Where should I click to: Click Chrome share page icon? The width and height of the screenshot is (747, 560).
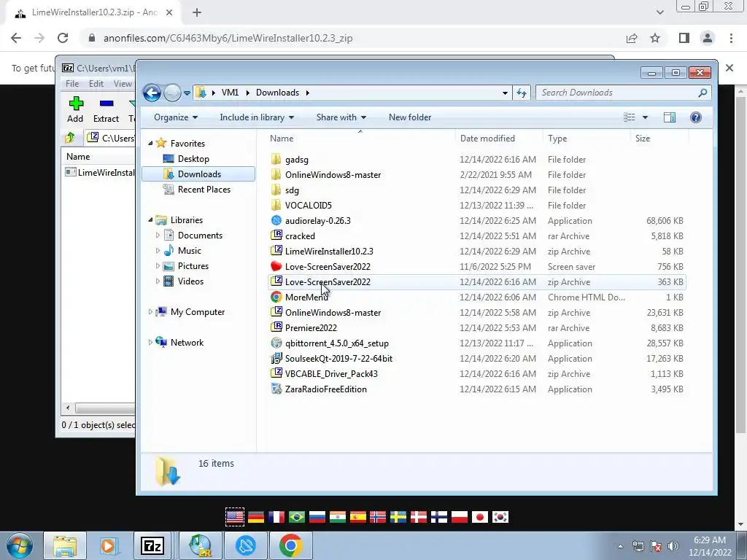[632, 39]
